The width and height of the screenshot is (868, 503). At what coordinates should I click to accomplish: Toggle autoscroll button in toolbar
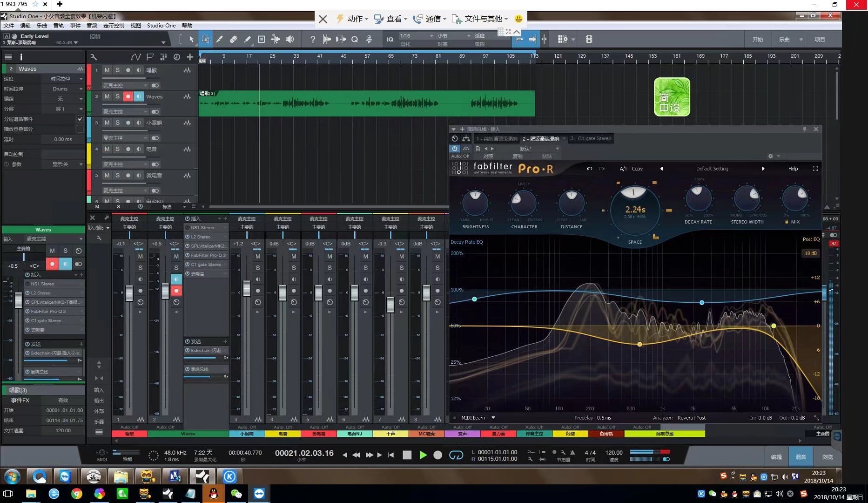click(532, 40)
